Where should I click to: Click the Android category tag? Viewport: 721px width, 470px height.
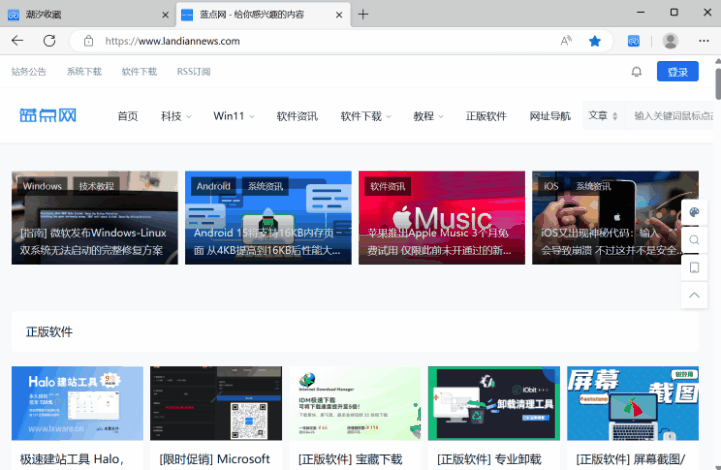point(213,186)
